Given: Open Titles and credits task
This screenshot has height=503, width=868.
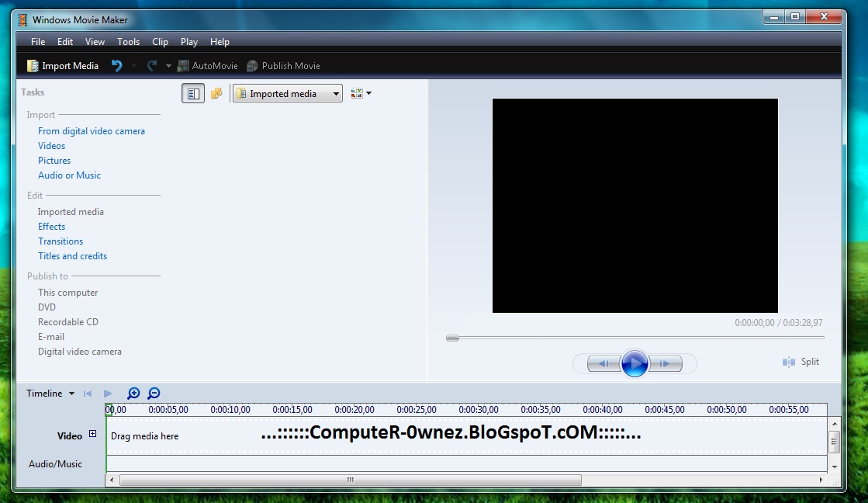Looking at the screenshot, I should pyautogui.click(x=72, y=256).
